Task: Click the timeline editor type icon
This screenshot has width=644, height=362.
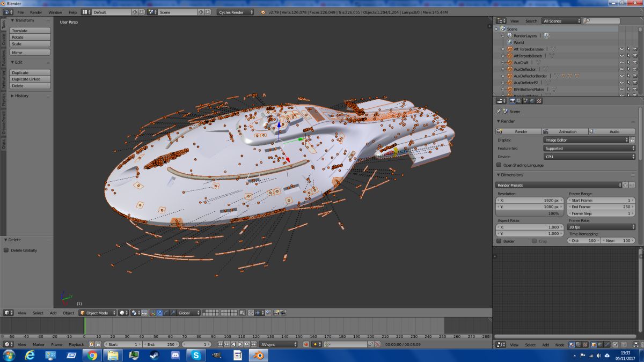Action: pos(8,344)
